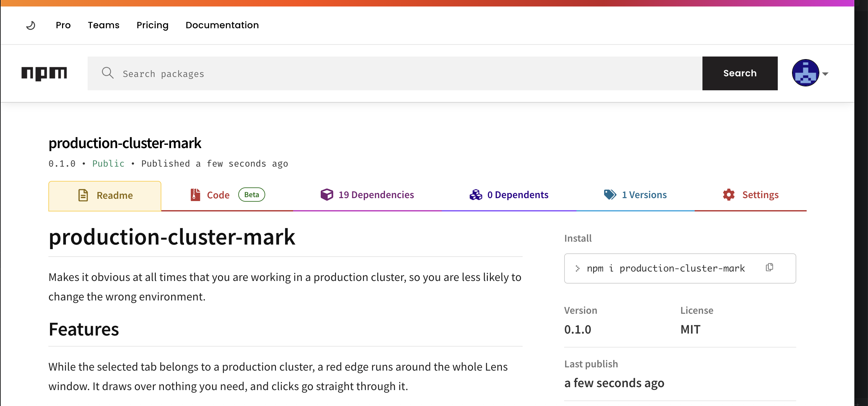
Task: Click the Version label in the sidebar
Action: 581,311
